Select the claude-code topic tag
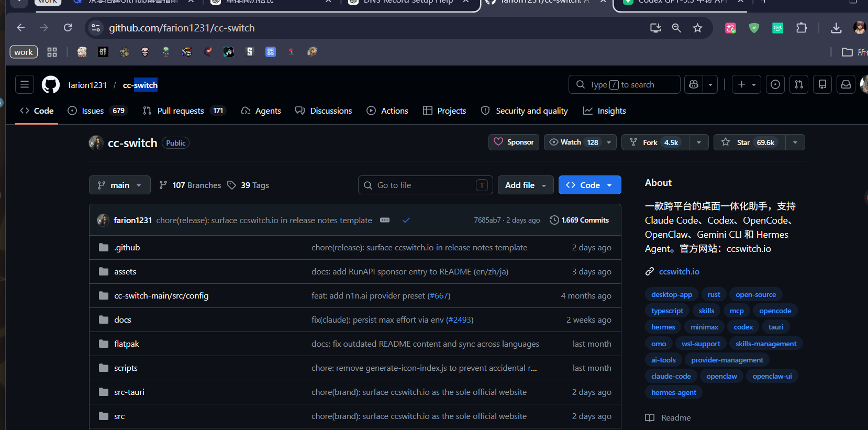This screenshot has height=430, width=868. tap(671, 376)
